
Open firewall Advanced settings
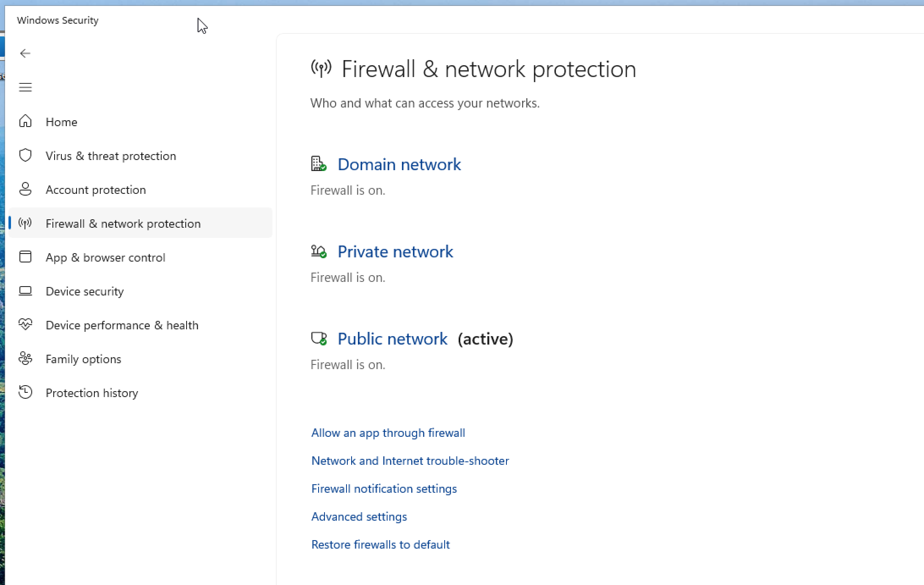(359, 516)
